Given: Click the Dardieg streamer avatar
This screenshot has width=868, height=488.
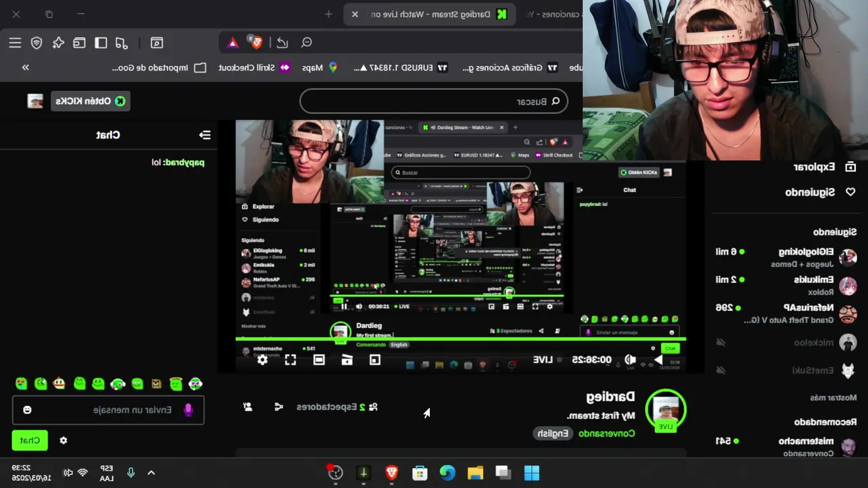Looking at the screenshot, I should point(666,410).
